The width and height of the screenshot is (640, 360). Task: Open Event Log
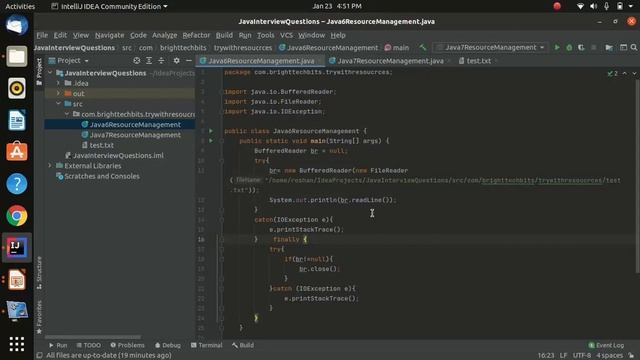click(x=606, y=345)
